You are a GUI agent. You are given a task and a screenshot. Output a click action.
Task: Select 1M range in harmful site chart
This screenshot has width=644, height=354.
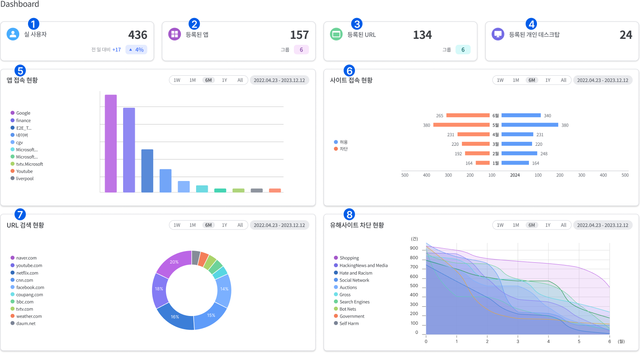(x=516, y=225)
